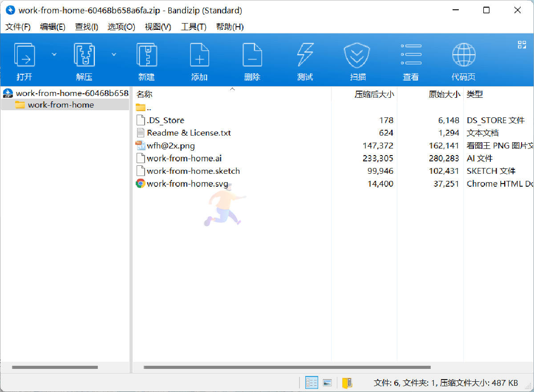
Task: Click the Readme & License.txt document icon
Action: 141,132
